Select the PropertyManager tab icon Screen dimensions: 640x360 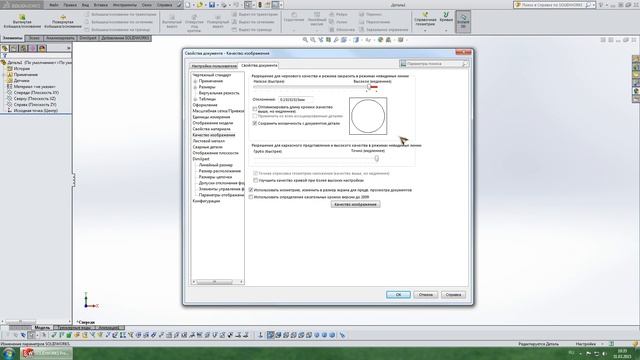[14, 48]
